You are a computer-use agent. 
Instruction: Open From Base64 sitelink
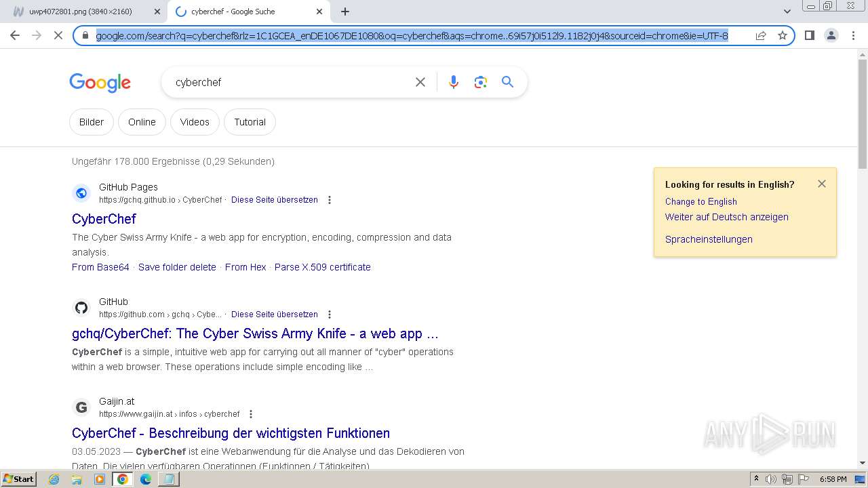tap(100, 267)
